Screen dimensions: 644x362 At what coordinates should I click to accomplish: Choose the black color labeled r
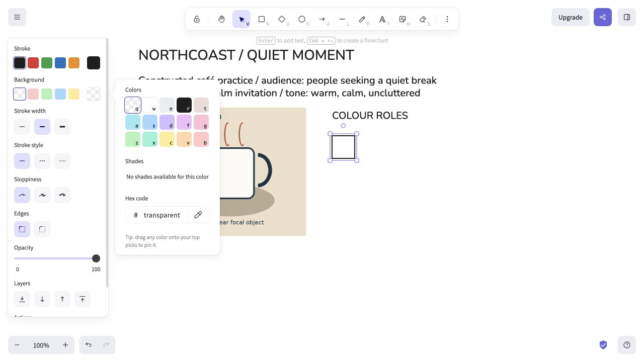point(184,105)
